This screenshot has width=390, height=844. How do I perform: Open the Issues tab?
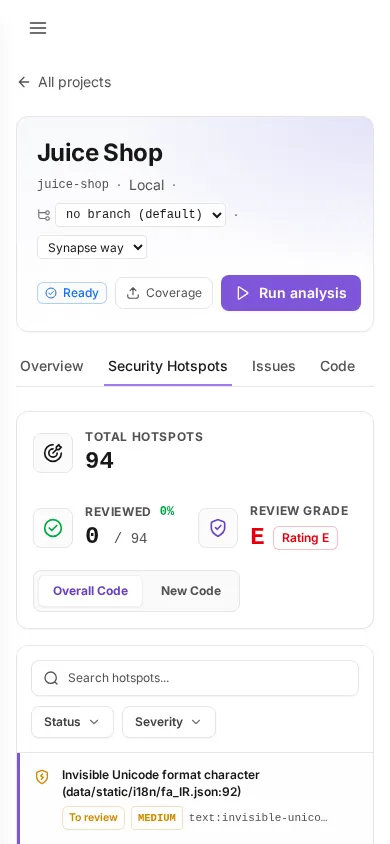(x=273, y=366)
